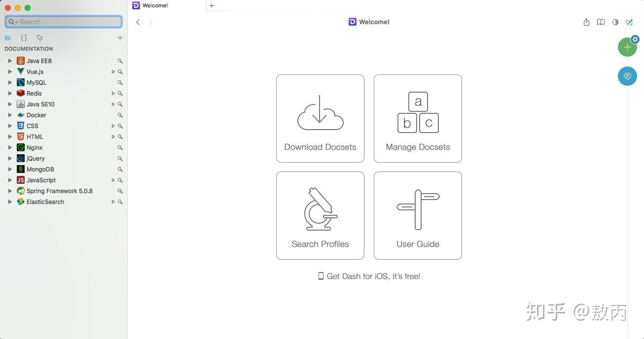Click the share icon in toolbar
Viewport: 644px width, 339px height.
[x=586, y=22]
